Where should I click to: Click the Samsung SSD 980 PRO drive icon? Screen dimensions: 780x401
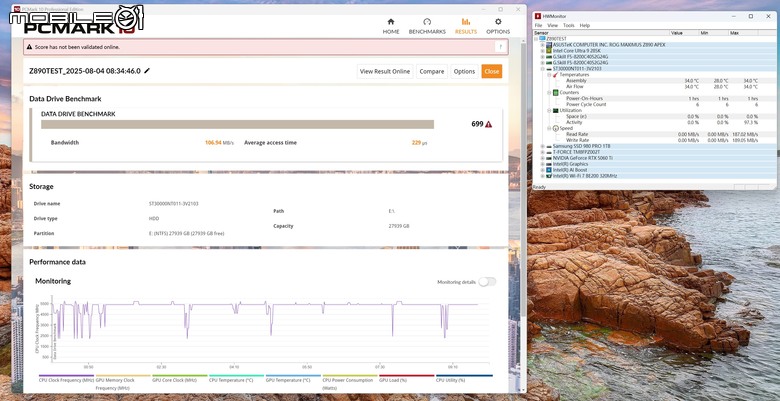[x=549, y=146]
